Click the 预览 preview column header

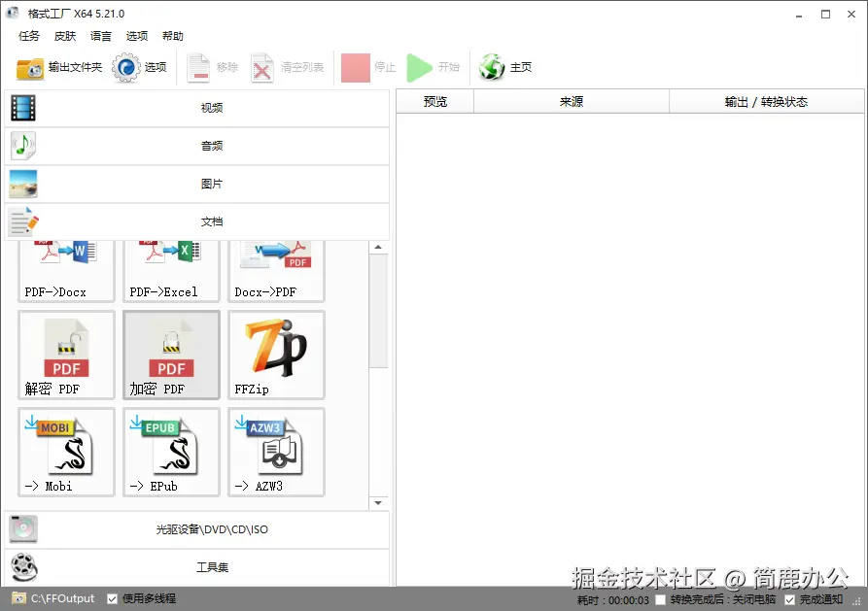click(x=435, y=102)
